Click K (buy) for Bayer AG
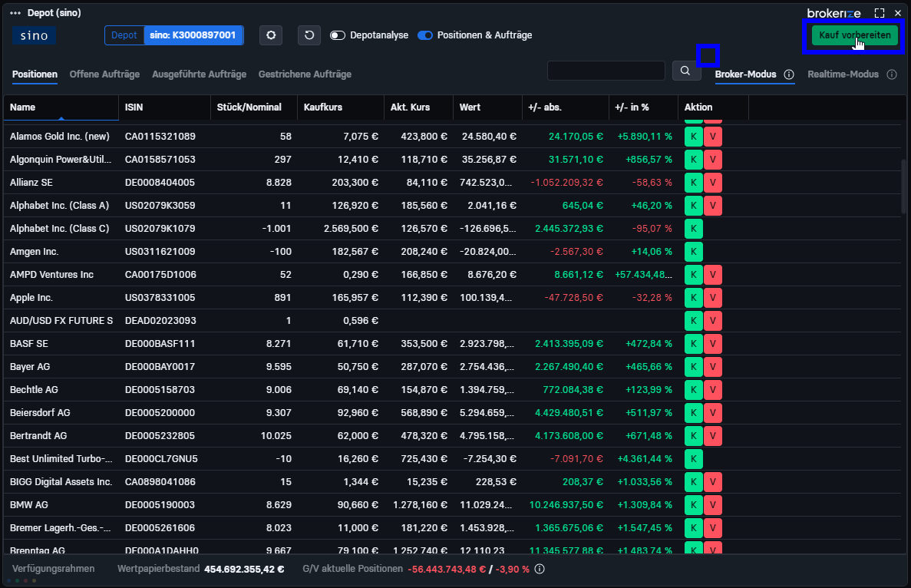The width and height of the screenshot is (911, 588). pos(694,367)
